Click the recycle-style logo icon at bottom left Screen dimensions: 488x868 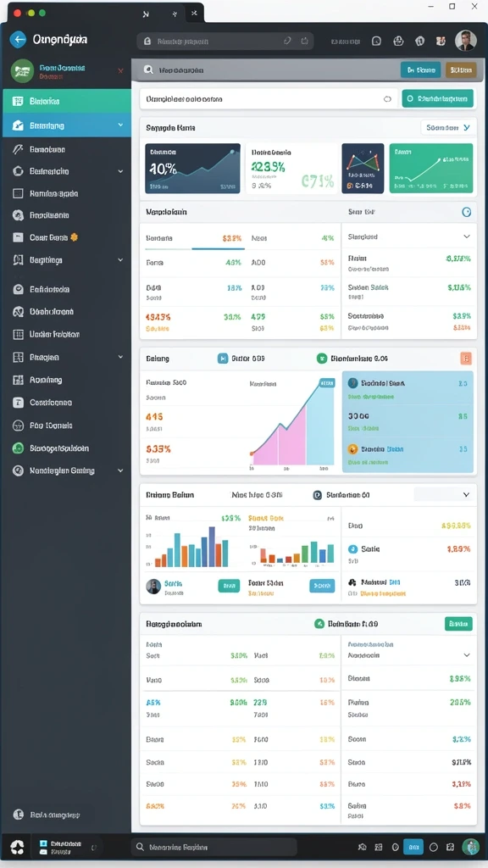point(18,847)
